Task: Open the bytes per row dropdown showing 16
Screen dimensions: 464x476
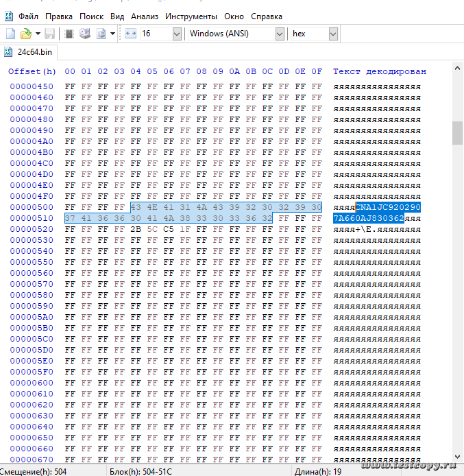Action: pos(177,34)
